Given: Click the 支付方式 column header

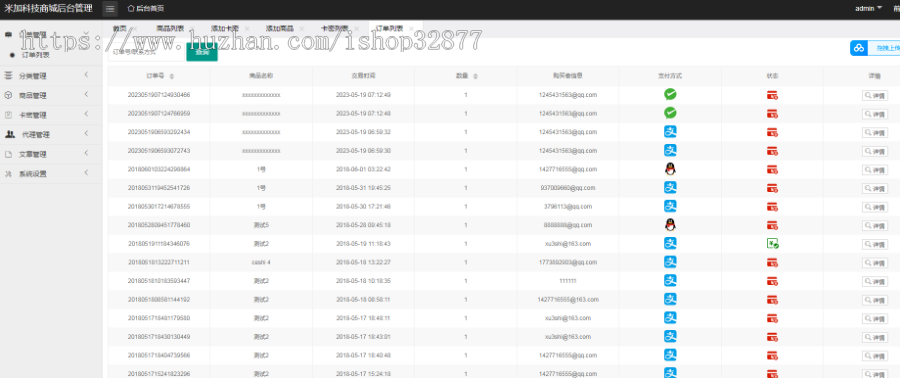Looking at the screenshot, I should coord(670,76).
